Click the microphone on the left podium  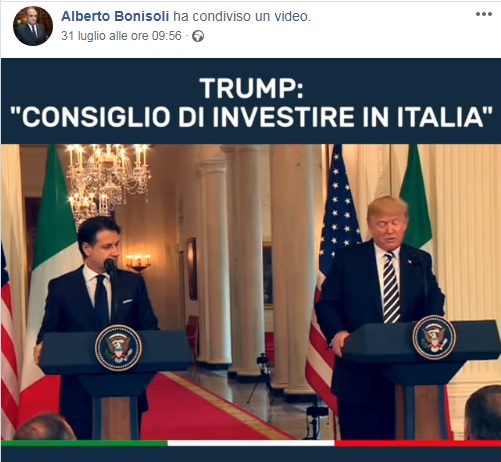coord(110,267)
